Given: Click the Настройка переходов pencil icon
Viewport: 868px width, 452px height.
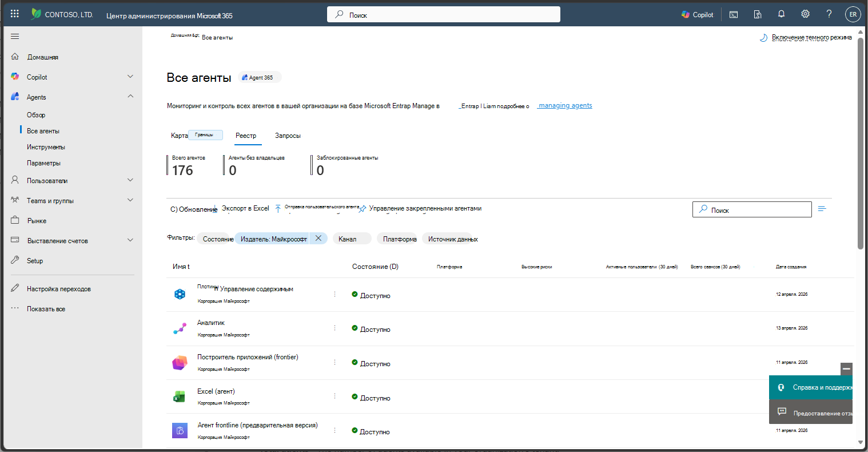Looking at the screenshot, I should coord(15,288).
